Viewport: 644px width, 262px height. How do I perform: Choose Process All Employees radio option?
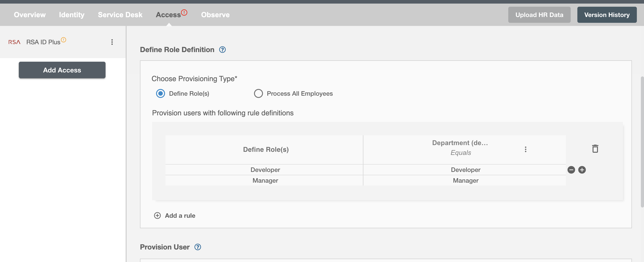258,93
